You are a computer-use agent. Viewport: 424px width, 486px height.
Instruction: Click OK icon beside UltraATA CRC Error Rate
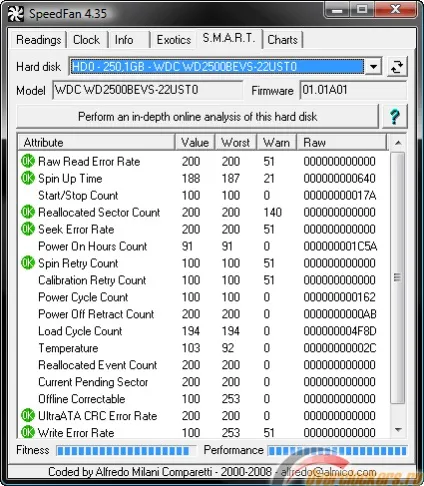coord(28,416)
